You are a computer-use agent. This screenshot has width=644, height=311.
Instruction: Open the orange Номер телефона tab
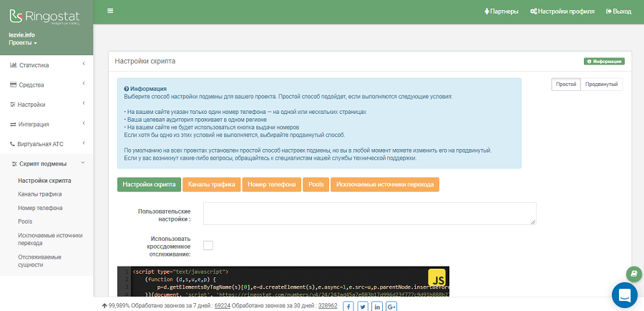(272, 184)
